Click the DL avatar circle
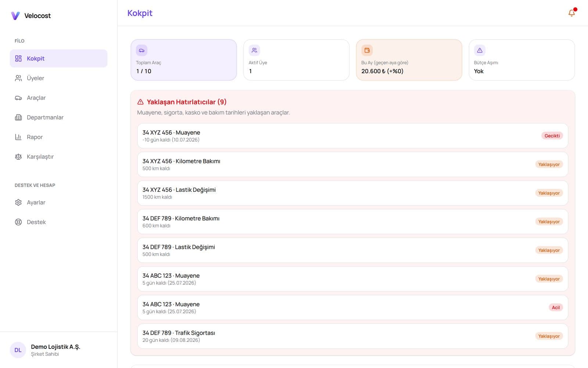The width and height of the screenshot is (588, 368). pyautogui.click(x=18, y=350)
